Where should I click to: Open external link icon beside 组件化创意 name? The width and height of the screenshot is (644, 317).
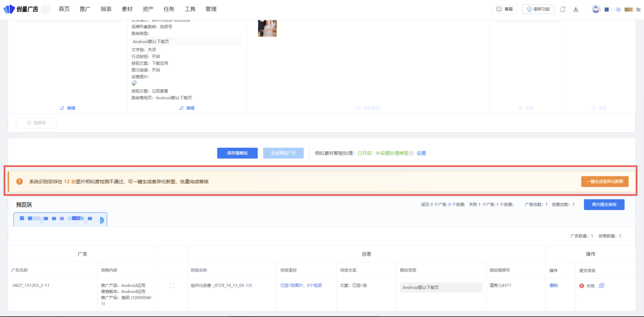tap(250, 286)
